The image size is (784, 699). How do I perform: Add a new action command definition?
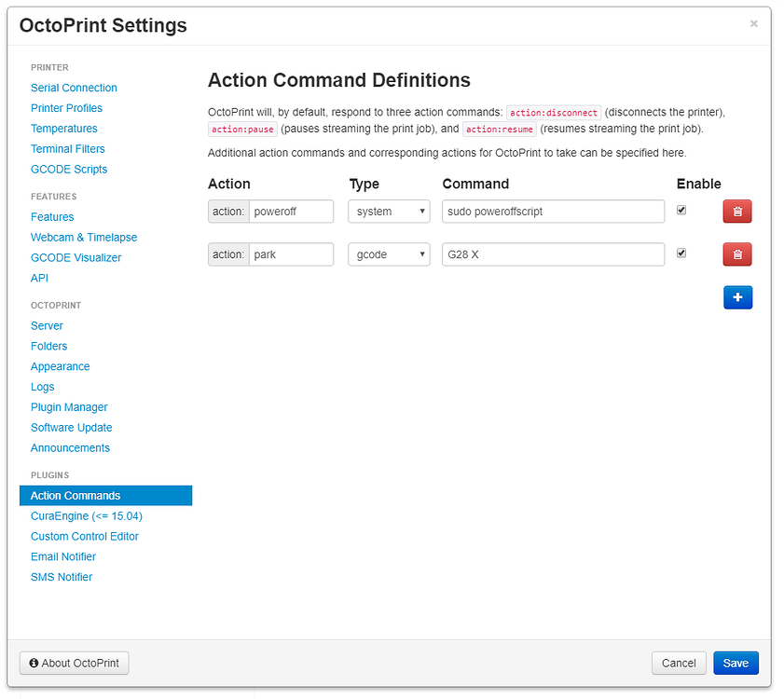tap(737, 296)
